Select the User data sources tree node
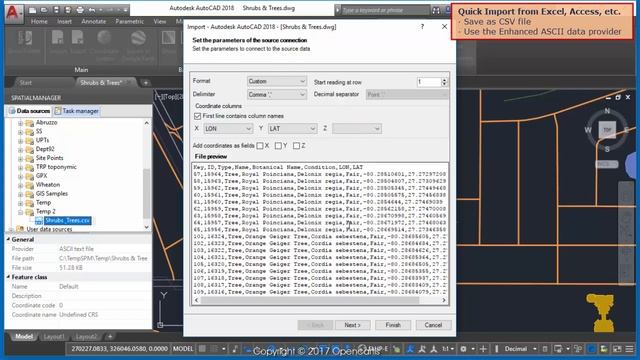The width and height of the screenshot is (640, 360). tap(49, 229)
